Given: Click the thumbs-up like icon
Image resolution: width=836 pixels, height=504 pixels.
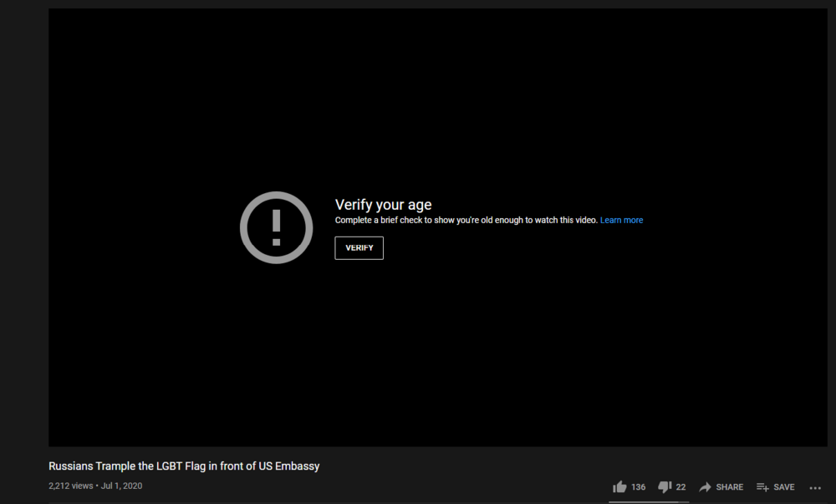Looking at the screenshot, I should tap(619, 486).
